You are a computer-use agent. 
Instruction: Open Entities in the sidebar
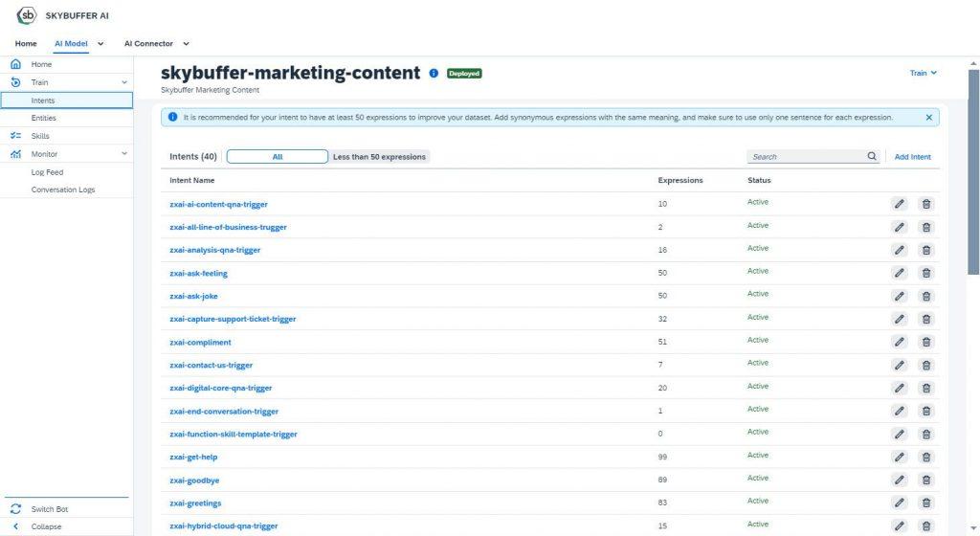click(x=66, y=118)
